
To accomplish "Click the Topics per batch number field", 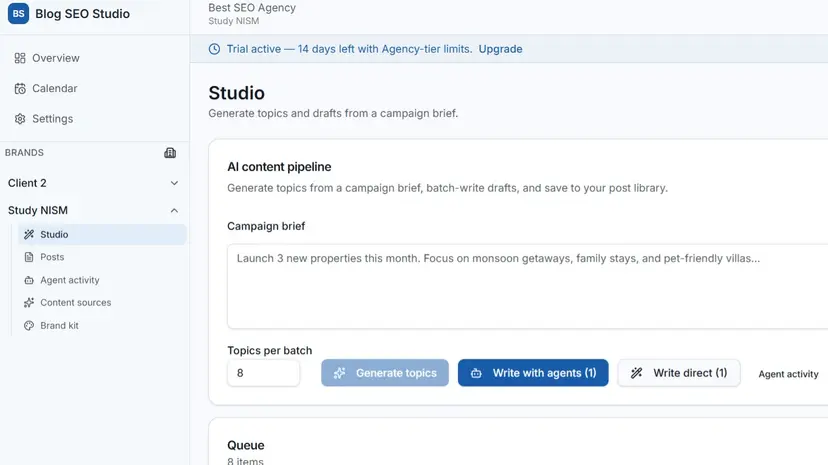I will pyautogui.click(x=264, y=373).
